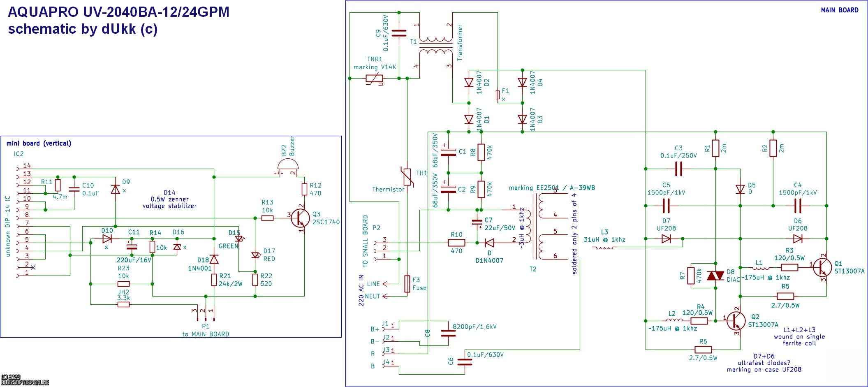Click the '220 AC IN' label
868x387 pixels.
click(361, 290)
